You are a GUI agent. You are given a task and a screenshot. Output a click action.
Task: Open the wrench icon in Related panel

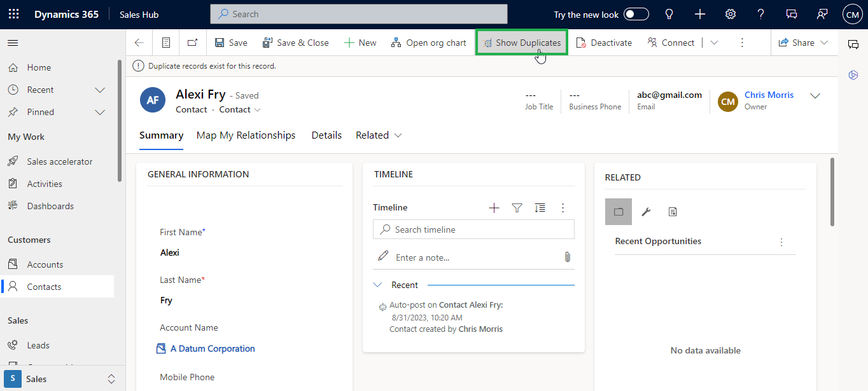coord(645,212)
